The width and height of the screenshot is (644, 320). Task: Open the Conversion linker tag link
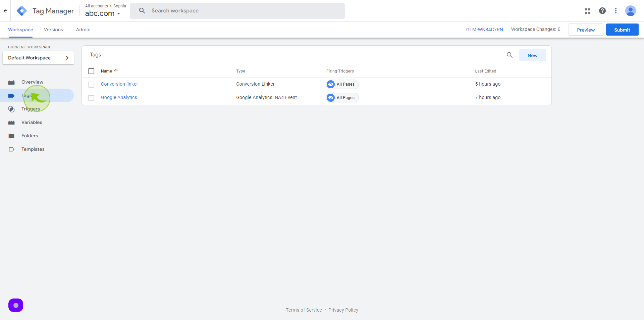coord(119,84)
